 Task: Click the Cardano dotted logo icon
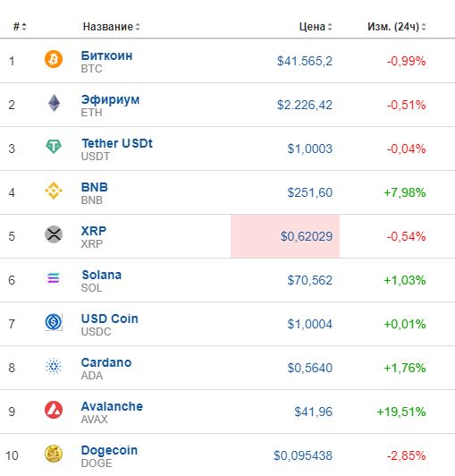[54, 366]
